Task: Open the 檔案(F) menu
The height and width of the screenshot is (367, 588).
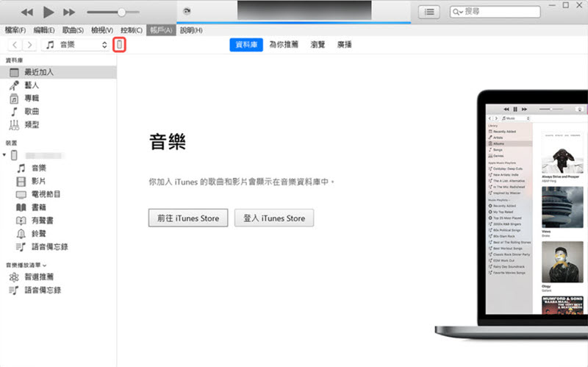Action: coord(15,30)
